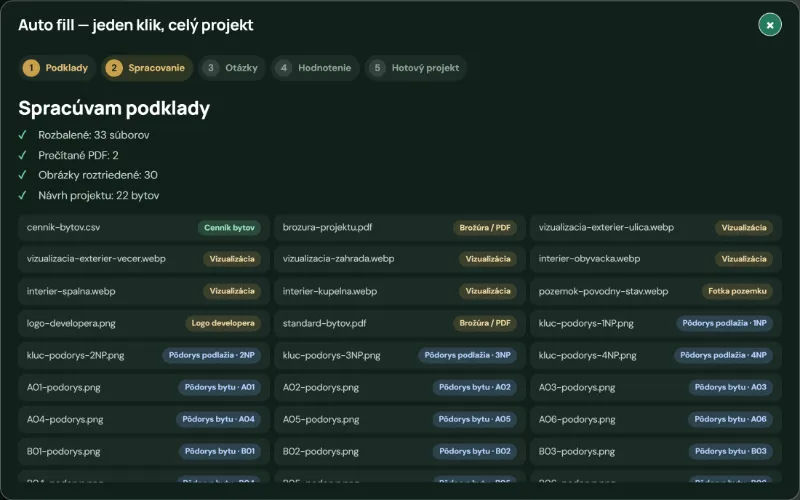Click the Pôdorys podlažia · 3NP tag
Image resolution: width=800 pixels, height=500 pixels.
[x=467, y=356]
